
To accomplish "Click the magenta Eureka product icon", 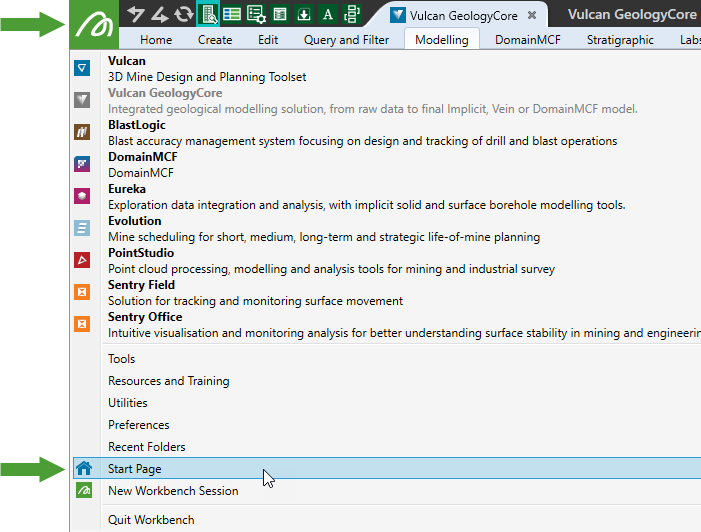I will 82,196.
